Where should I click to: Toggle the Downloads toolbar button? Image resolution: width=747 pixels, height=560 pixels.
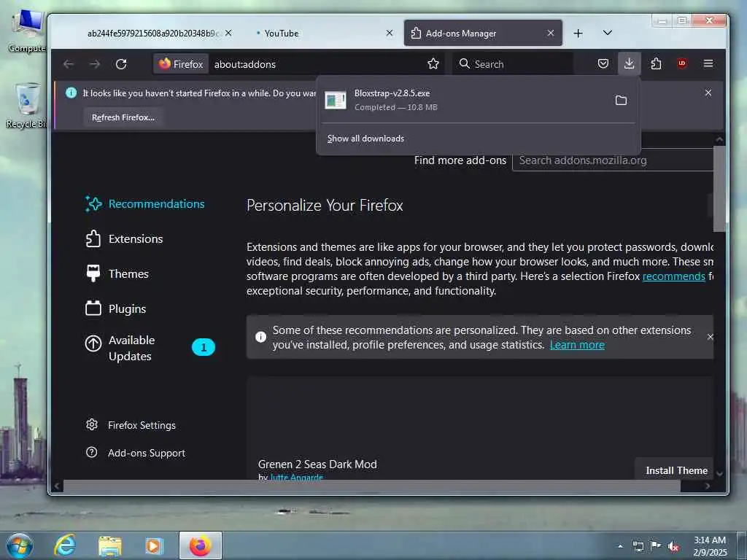click(630, 63)
